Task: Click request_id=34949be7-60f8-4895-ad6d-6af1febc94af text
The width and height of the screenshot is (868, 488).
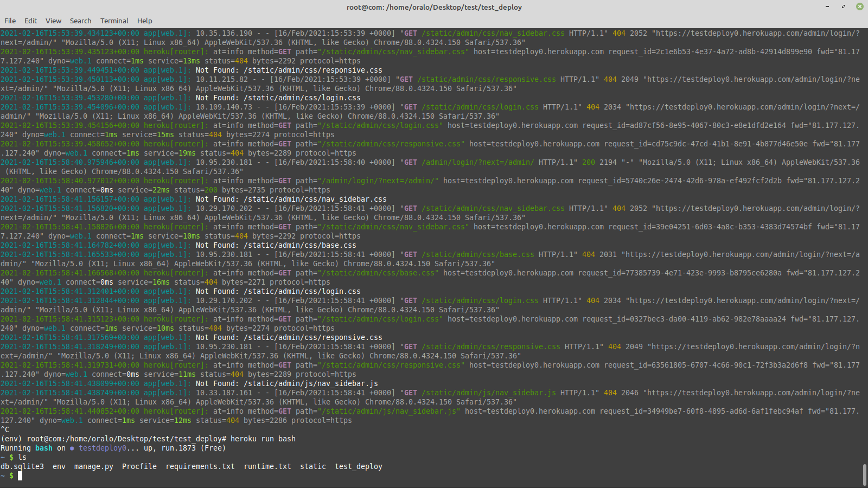Action: coord(701,411)
